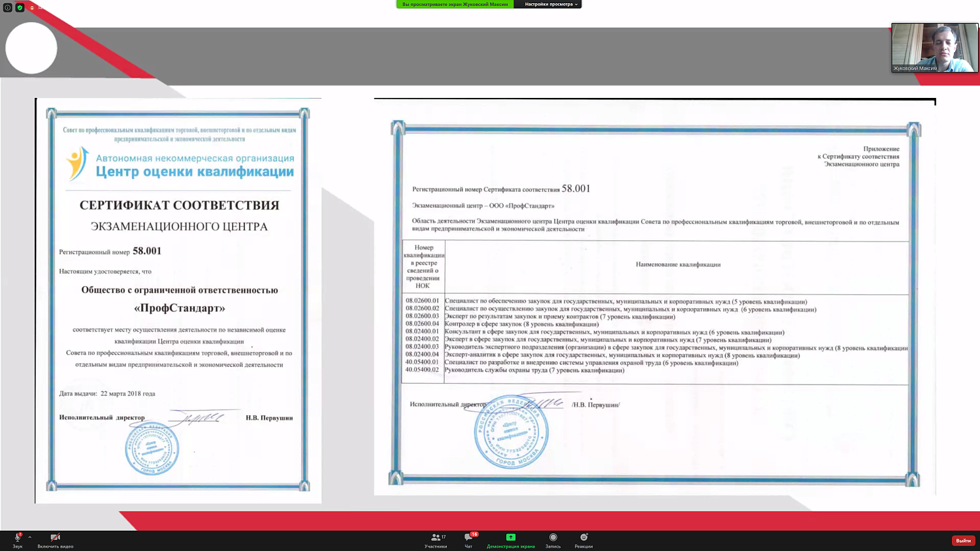980x551 pixels.
Task: Click the left certificate image
Action: [x=178, y=301]
